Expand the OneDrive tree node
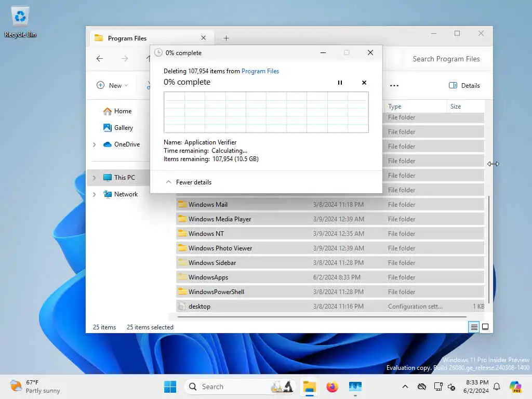Screen dimensions: 532x399 tap(95, 144)
